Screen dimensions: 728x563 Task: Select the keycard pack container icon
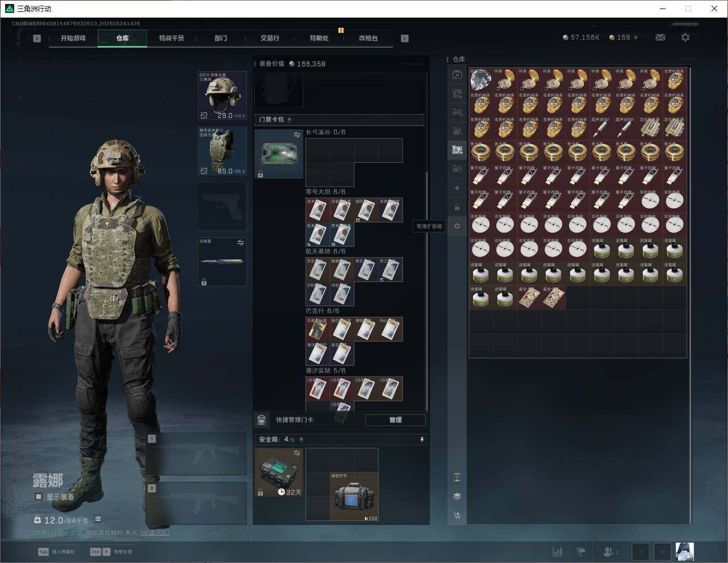tap(279, 154)
